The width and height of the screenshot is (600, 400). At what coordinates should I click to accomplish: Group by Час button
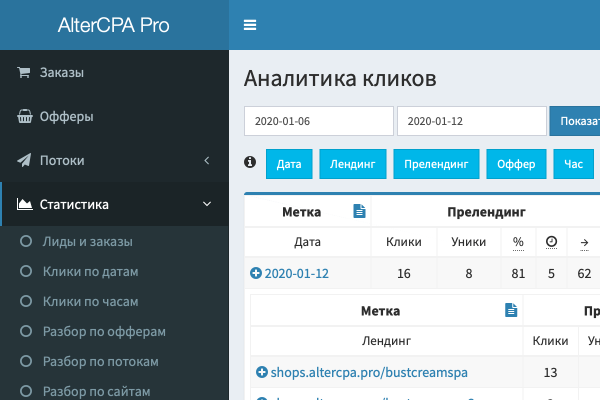click(573, 164)
